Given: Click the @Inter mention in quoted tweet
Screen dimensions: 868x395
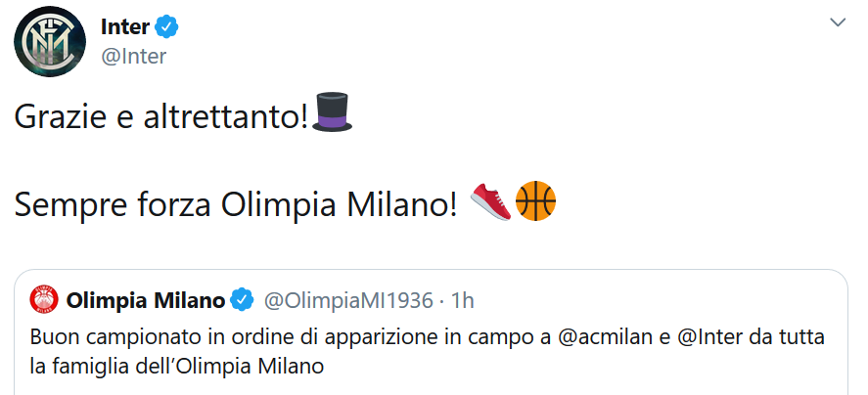Looking at the screenshot, I should (704, 336).
